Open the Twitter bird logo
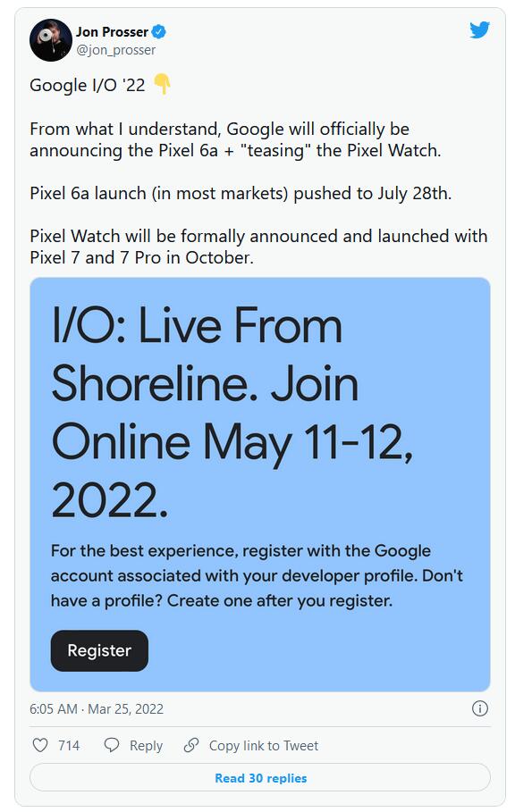This screenshot has width=515, height=812. click(479, 30)
